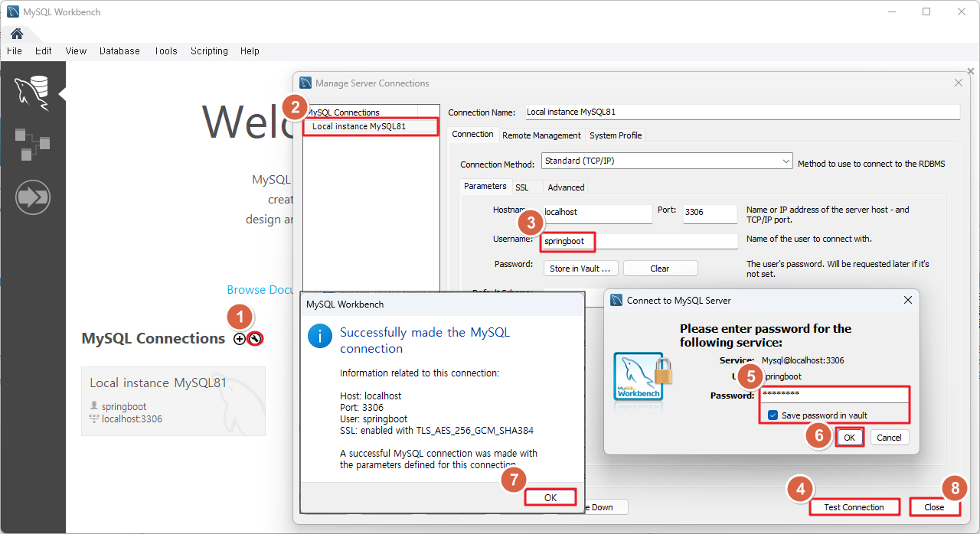Open the Local instance MySQL81 connection tile
This screenshot has width=980, height=534.
[x=173, y=402]
